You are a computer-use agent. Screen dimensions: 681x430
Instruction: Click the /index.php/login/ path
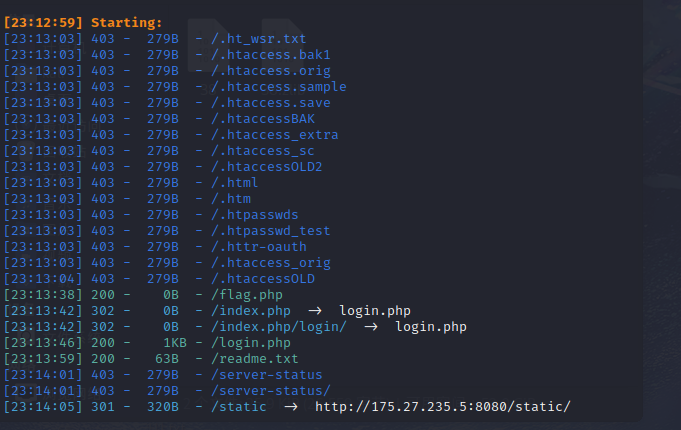tap(278, 327)
